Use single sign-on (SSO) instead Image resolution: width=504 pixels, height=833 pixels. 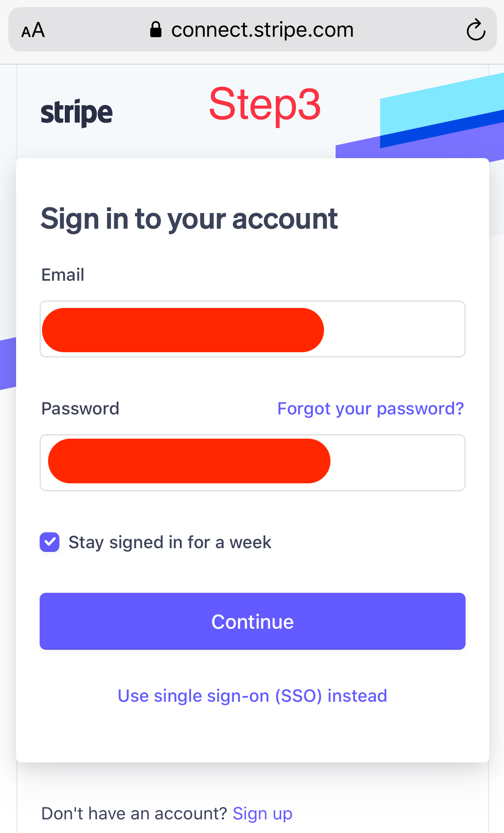point(252,696)
